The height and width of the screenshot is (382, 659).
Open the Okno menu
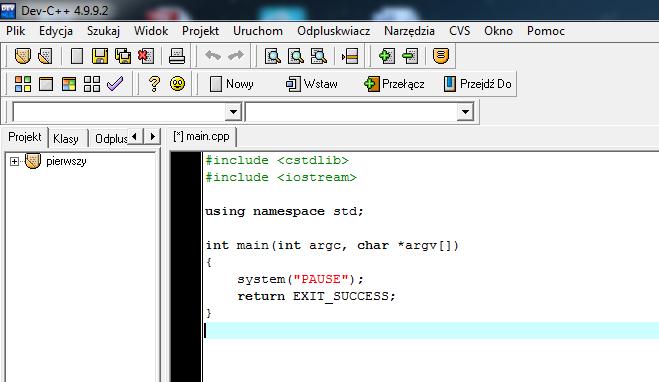click(x=498, y=31)
